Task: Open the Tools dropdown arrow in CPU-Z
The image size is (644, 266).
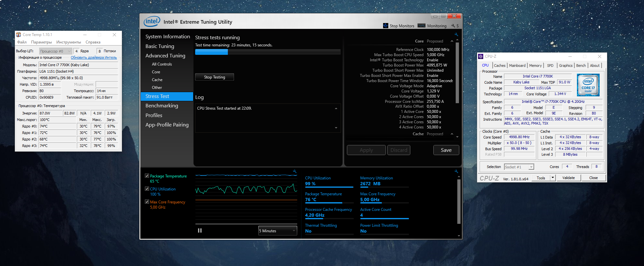Action: pyautogui.click(x=553, y=178)
